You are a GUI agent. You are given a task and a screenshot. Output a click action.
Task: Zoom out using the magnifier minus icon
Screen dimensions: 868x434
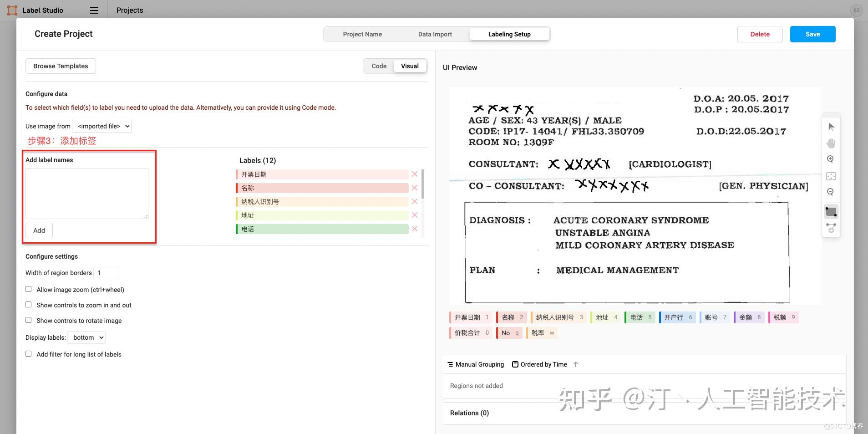(831, 192)
